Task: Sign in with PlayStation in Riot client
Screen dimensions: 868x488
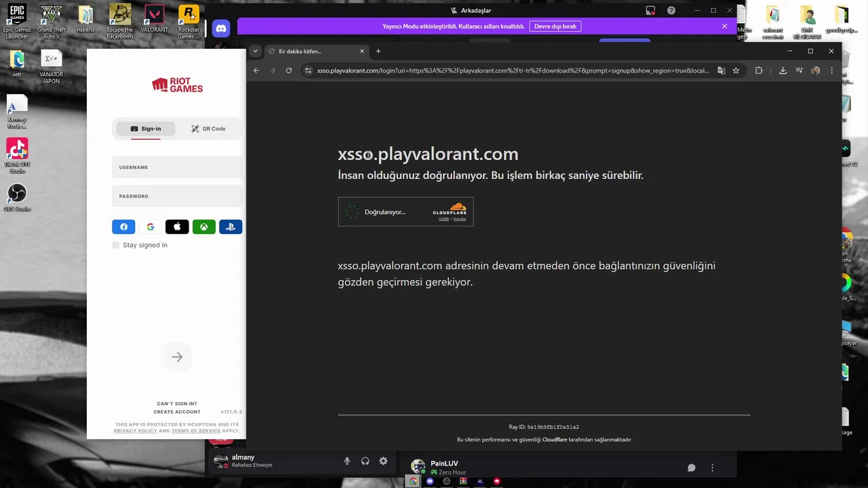Action: 231,227
